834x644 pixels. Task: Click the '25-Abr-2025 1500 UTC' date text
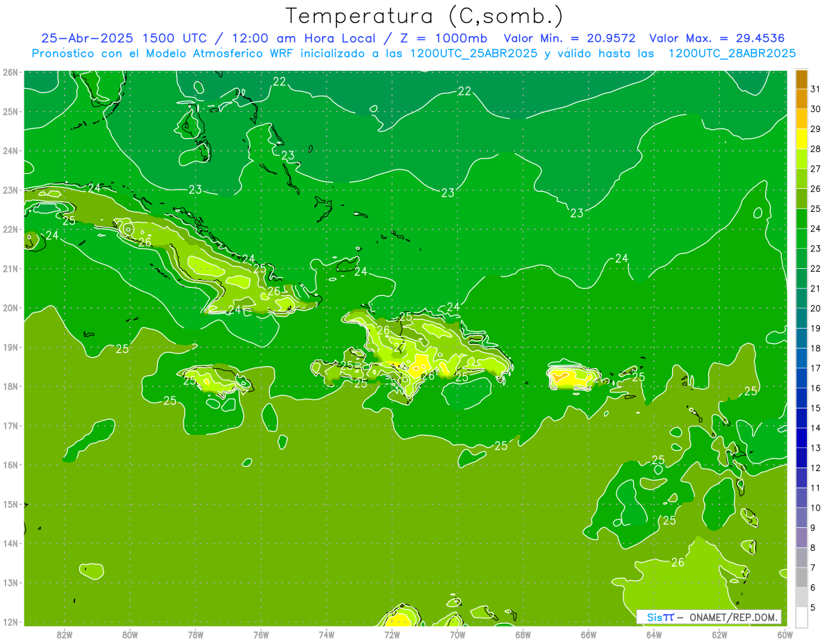122,38
